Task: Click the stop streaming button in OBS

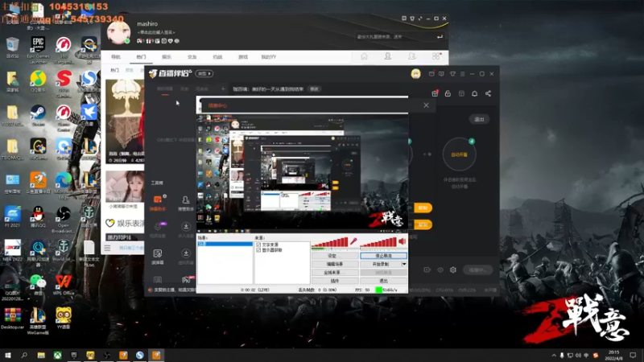Action: point(384,256)
